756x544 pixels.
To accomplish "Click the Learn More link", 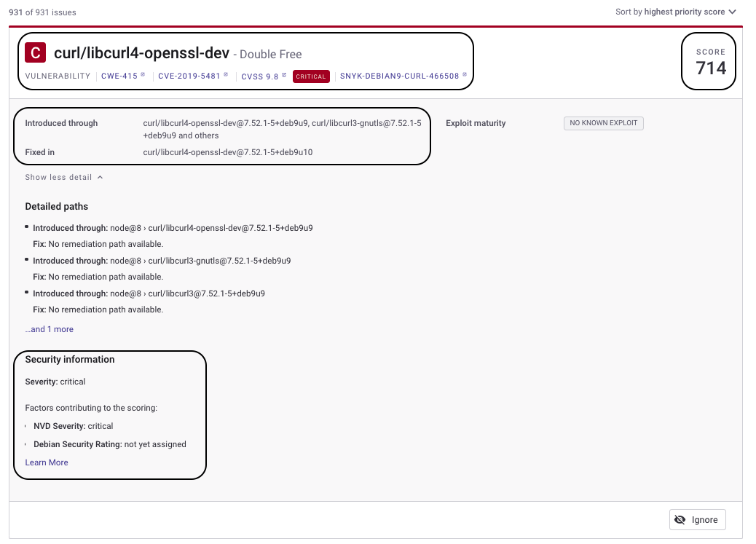I will point(47,462).
